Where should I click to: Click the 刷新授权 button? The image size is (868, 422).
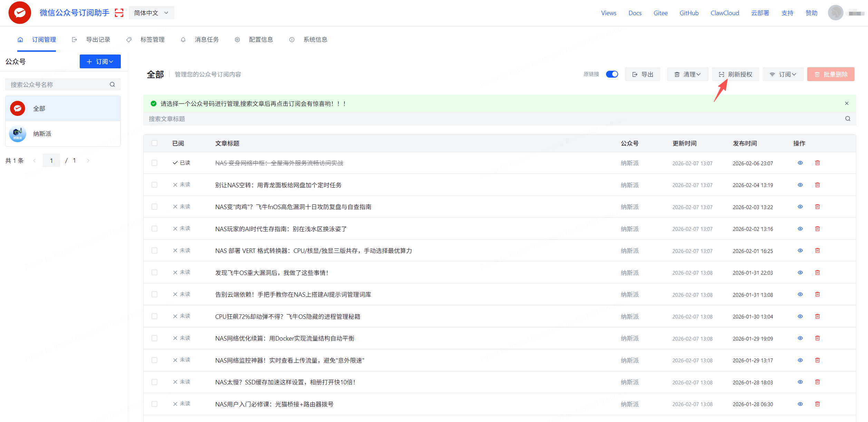click(x=735, y=74)
